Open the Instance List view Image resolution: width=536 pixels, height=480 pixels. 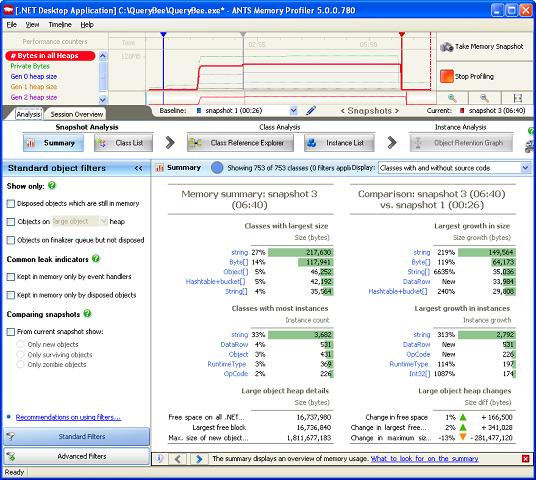[339, 143]
